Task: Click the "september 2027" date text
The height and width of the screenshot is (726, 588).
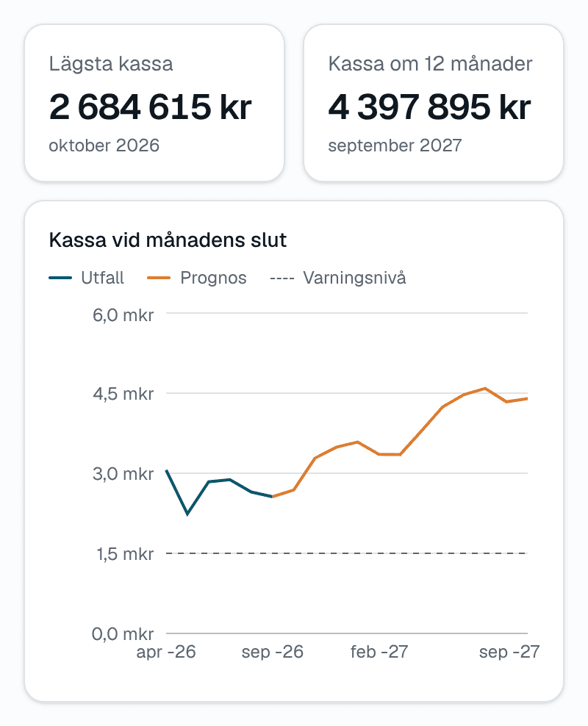Action: click(x=395, y=145)
